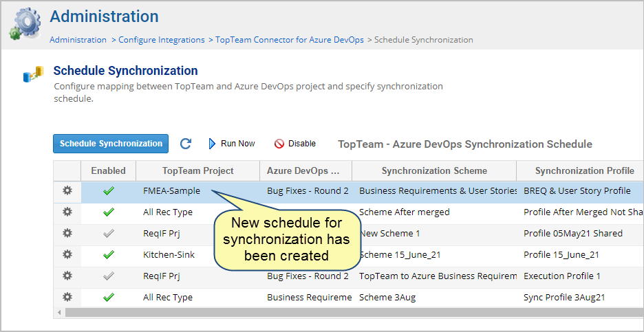Viewport: 644px width, 332px height.
Task: Open gear menu for New Scheme 1 row
Action: point(67,234)
